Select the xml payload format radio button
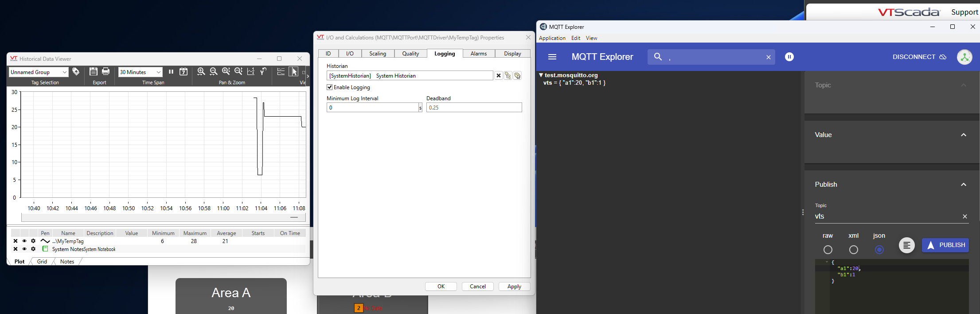Viewport: 980px width, 314px height. coord(853,250)
